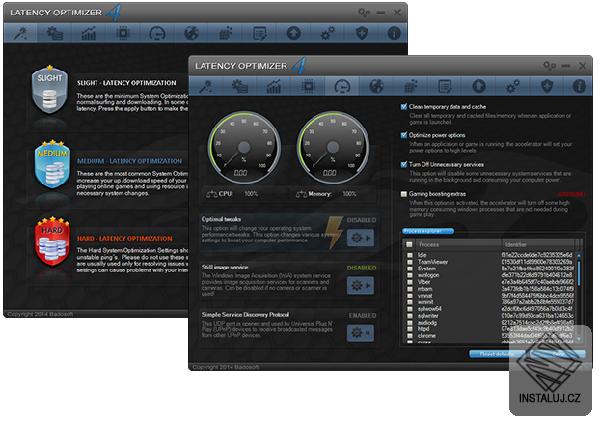The image size is (600, 425).
Task: Open the gear-and-list settings icon in front window
Action: pyautogui.click(x=240, y=86)
